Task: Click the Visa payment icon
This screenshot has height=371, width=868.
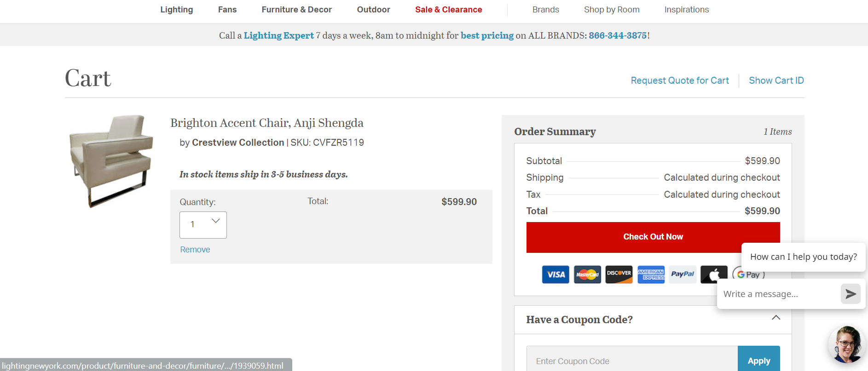Action: 556,274
